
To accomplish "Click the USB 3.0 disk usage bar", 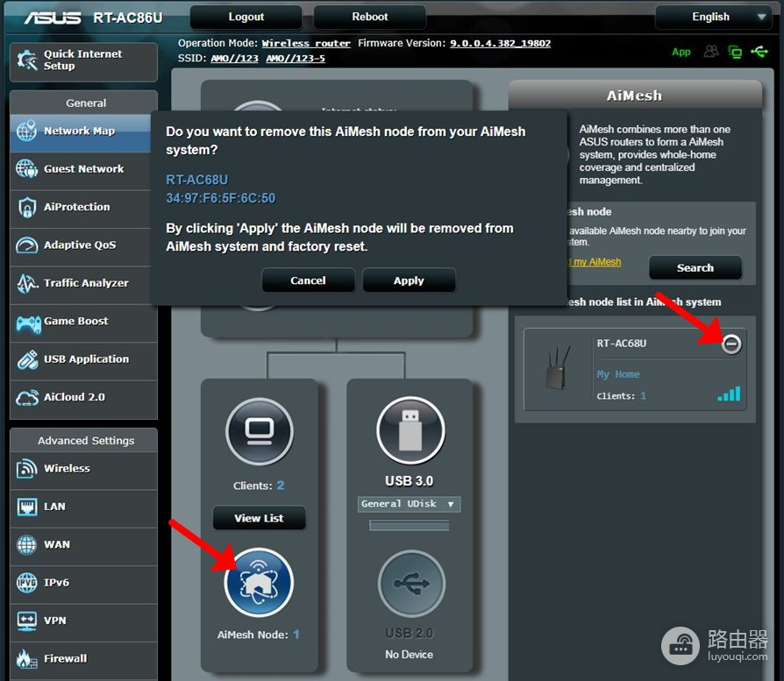I will [409, 525].
